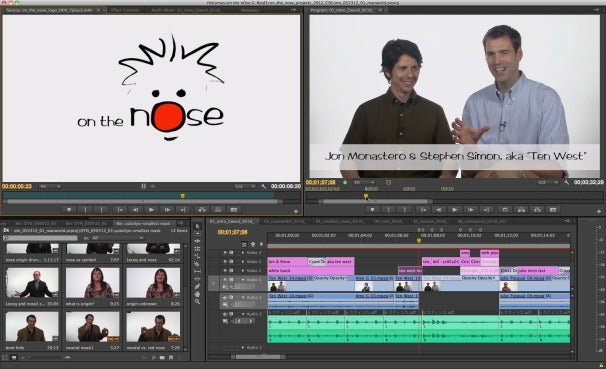The image size is (606, 369).
Task: Select the Rate Stretch tool
Action: [x=197, y=256]
